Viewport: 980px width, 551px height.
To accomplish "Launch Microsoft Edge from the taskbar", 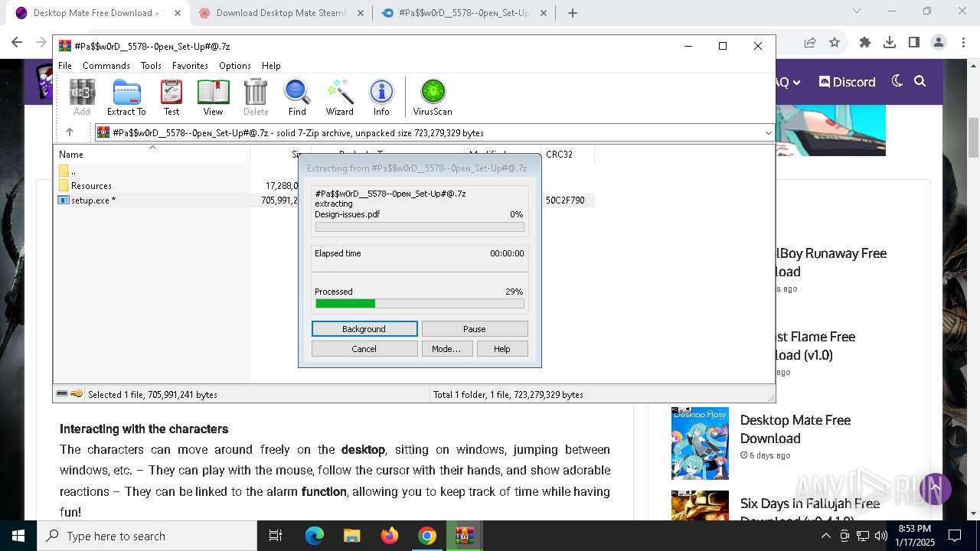I will pos(315,536).
